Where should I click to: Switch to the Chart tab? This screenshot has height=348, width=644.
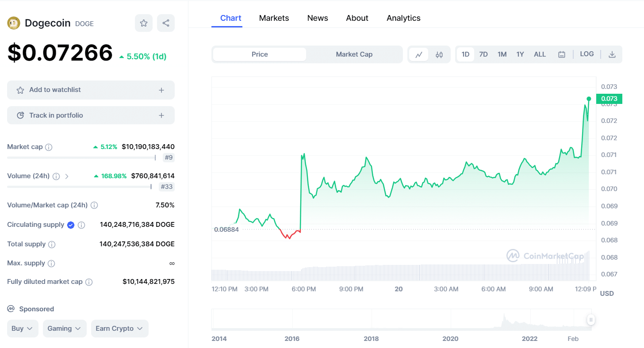pos(231,18)
